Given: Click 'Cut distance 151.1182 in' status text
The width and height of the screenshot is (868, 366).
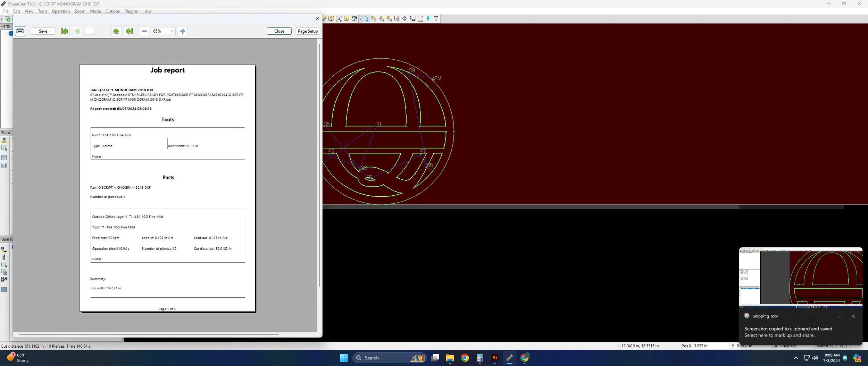Looking at the screenshot, I should click(22, 346).
